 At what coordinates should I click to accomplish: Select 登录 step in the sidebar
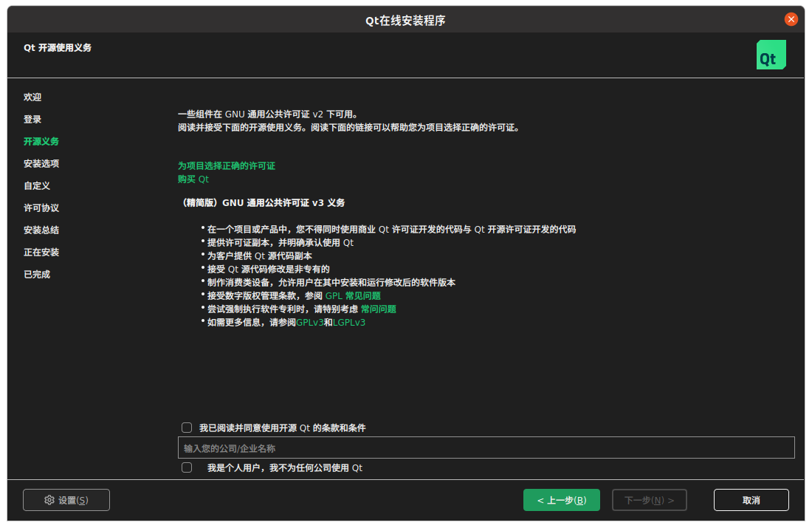[32, 119]
